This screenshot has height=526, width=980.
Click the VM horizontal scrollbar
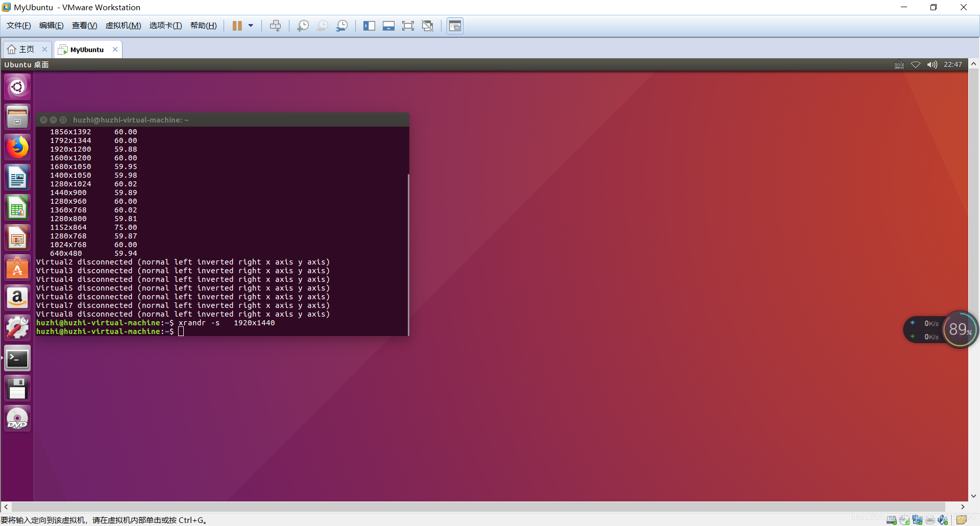pos(478,507)
